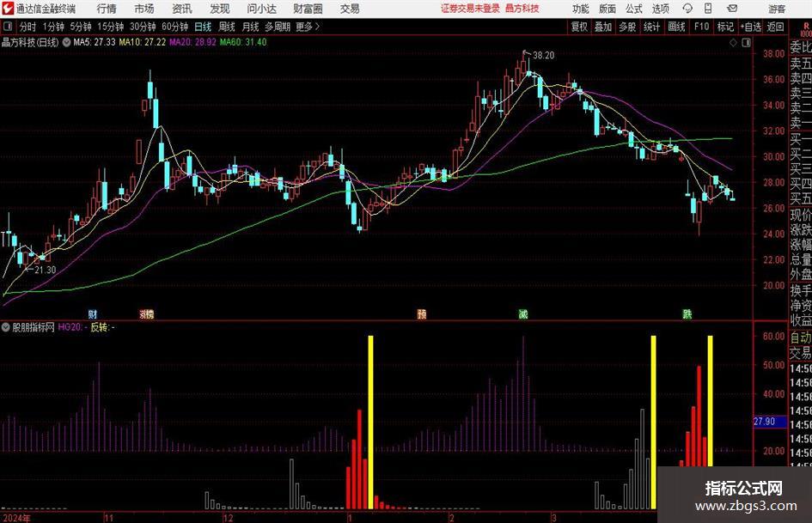Image resolution: width=812 pixels, height=523 pixels.
Task: Open the 行情 menu
Action: pos(107,9)
